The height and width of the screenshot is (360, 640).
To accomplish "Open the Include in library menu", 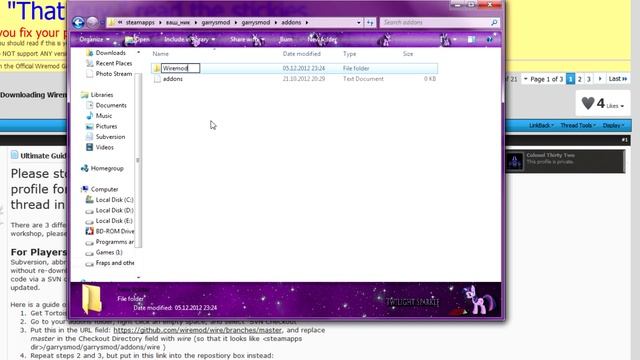I will 189,40.
